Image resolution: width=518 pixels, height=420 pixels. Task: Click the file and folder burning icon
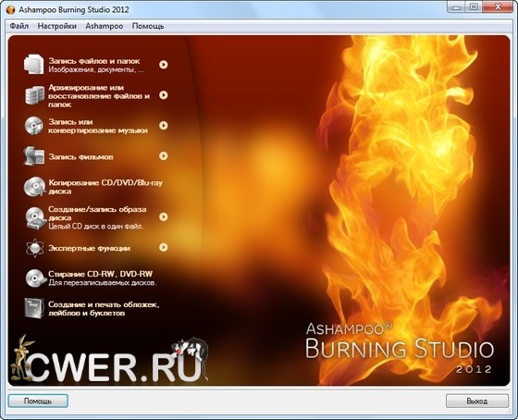(x=33, y=64)
